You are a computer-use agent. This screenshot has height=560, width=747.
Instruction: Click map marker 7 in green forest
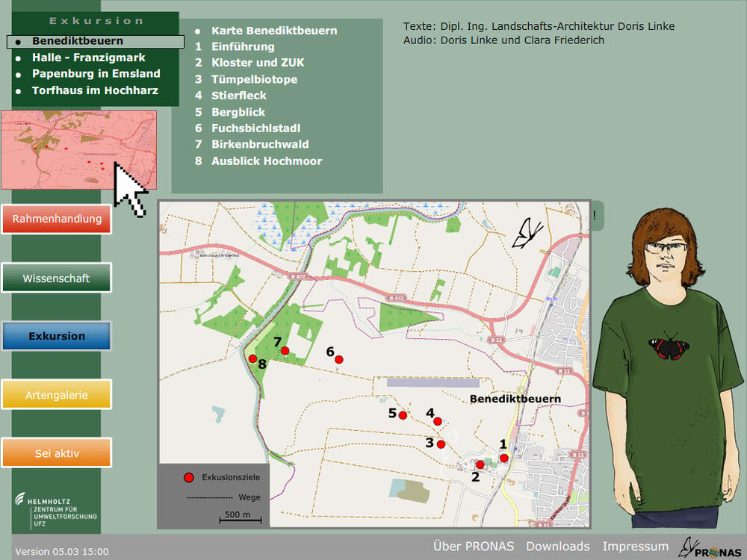click(x=285, y=350)
